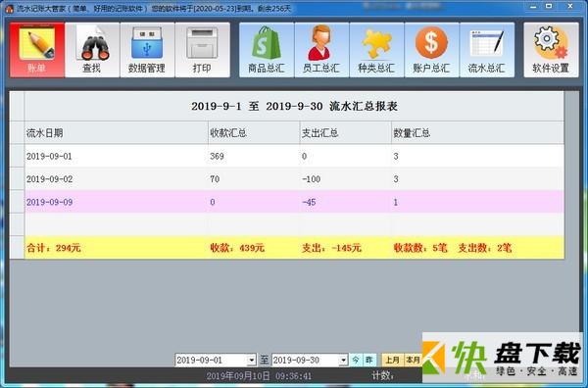This screenshot has height=388, width=588.
Task: Click the 支出：-145元 total cell
Action: [x=345, y=248]
